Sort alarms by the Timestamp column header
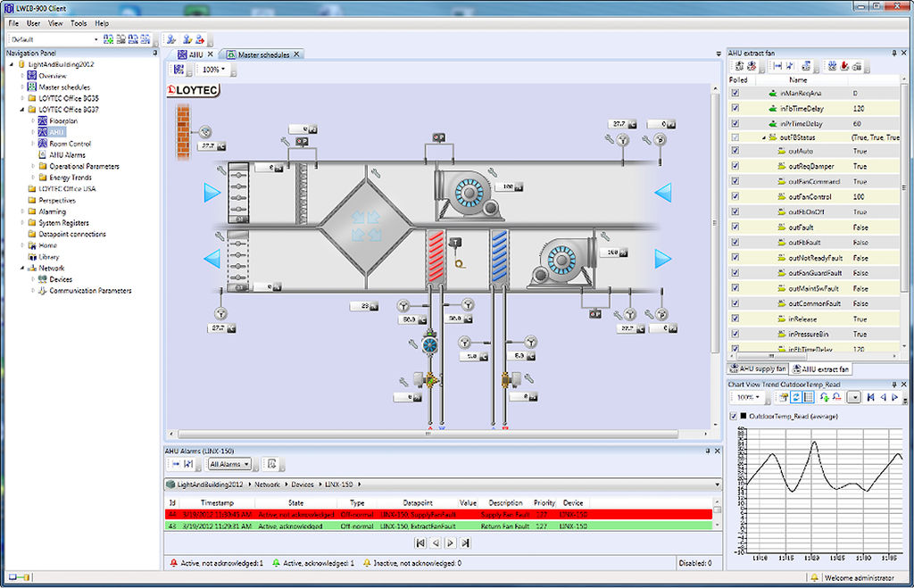914x588 pixels. coord(217,502)
